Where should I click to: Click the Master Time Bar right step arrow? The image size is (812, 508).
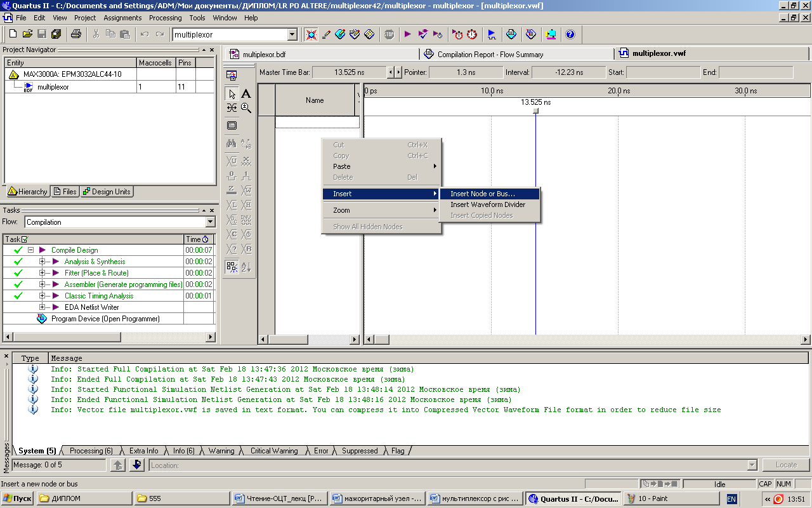[398, 72]
